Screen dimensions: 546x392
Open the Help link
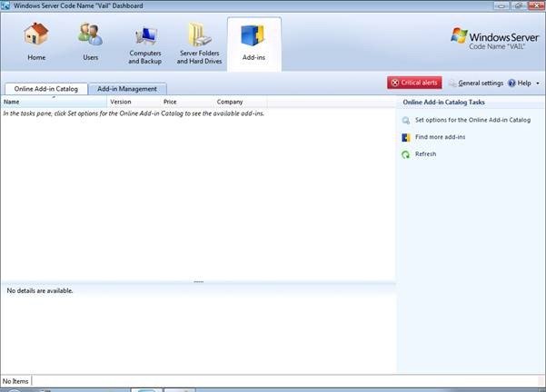(x=524, y=83)
